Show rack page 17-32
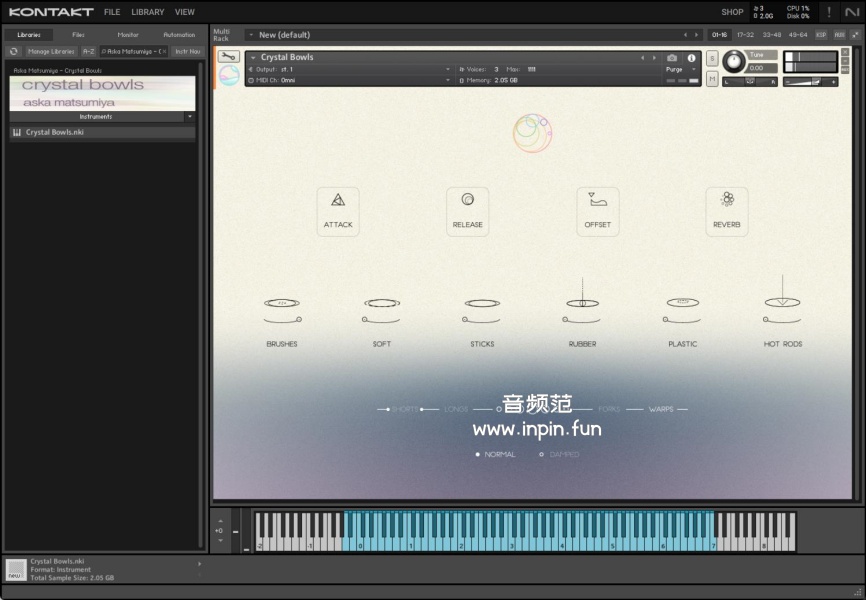The image size is (866, 600). click(745, 35)
